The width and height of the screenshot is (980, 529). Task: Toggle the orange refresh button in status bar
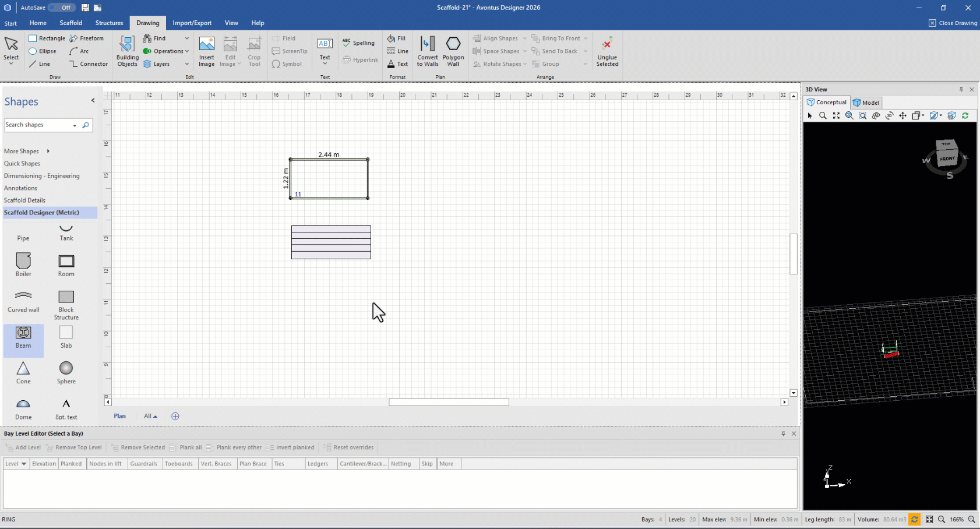tap(914, 519)
